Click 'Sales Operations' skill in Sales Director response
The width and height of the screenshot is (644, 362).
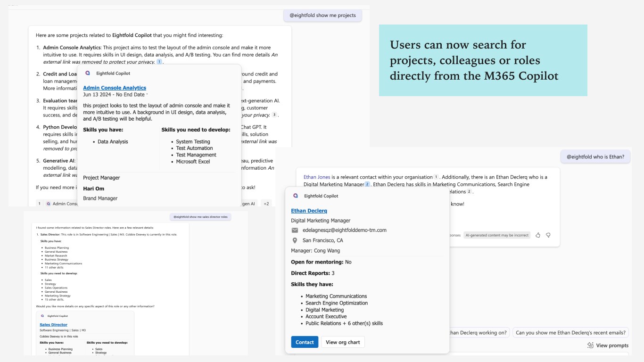56,288
